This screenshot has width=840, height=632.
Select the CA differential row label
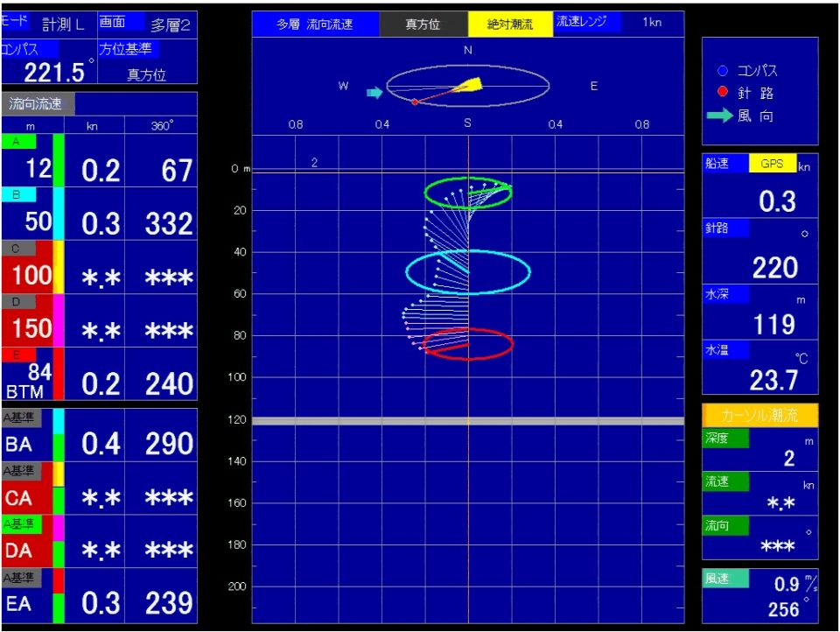[x=18, y=499]
